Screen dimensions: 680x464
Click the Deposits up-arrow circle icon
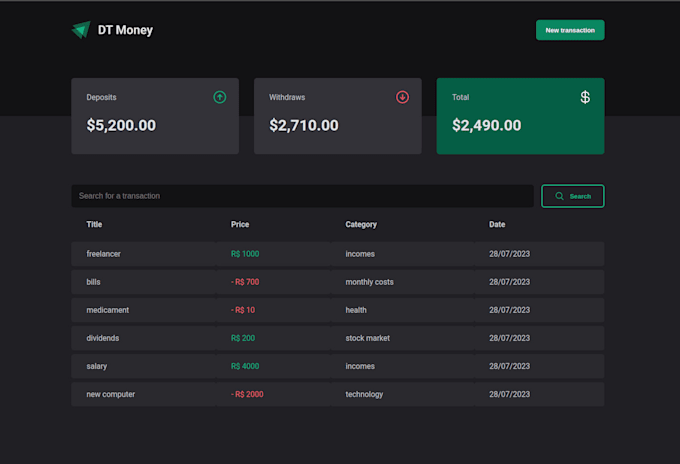coord(220,97)
